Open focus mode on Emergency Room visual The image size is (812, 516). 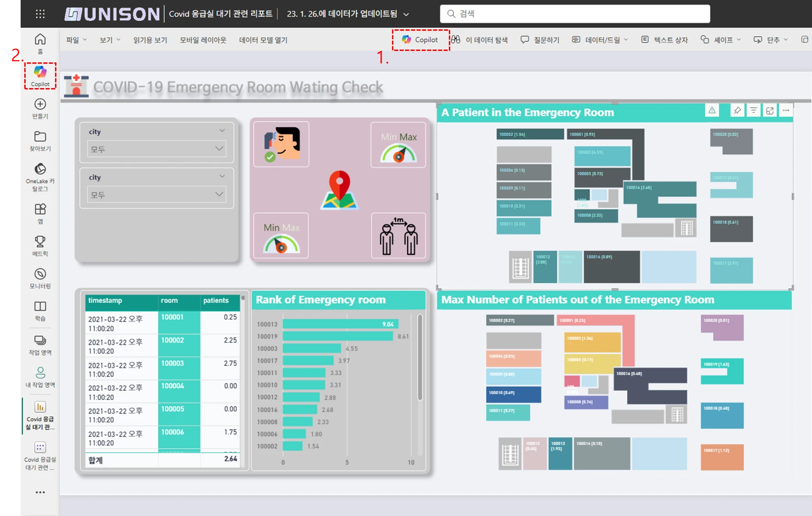coord(770,111)
